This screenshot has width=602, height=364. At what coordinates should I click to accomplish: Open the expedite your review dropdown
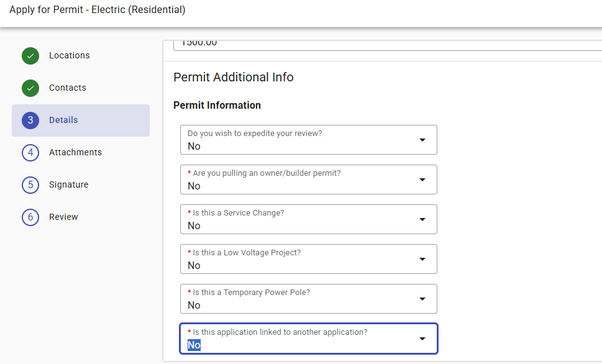(422, 139)
